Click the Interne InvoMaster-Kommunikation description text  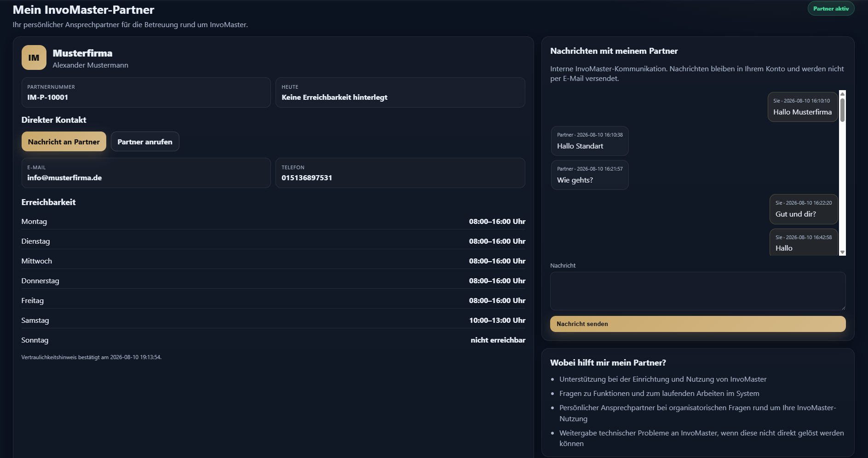(x=697, y=74)
